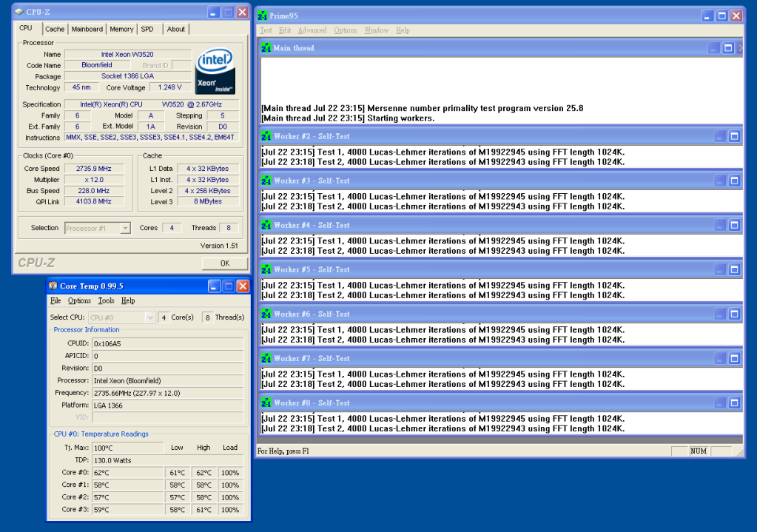Open the About tab in CPU-Z
This screenshot has width=757, height=532.
click(175, 29)
